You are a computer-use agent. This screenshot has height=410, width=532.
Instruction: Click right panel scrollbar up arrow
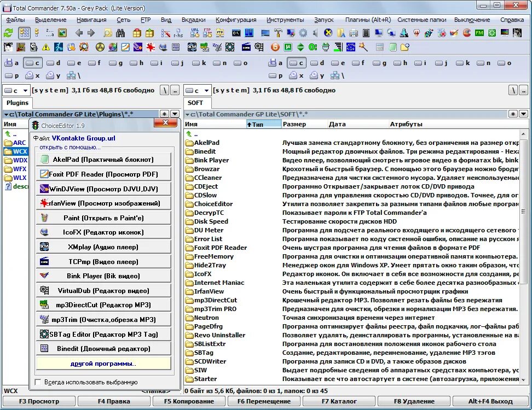[x=523, y=134]
